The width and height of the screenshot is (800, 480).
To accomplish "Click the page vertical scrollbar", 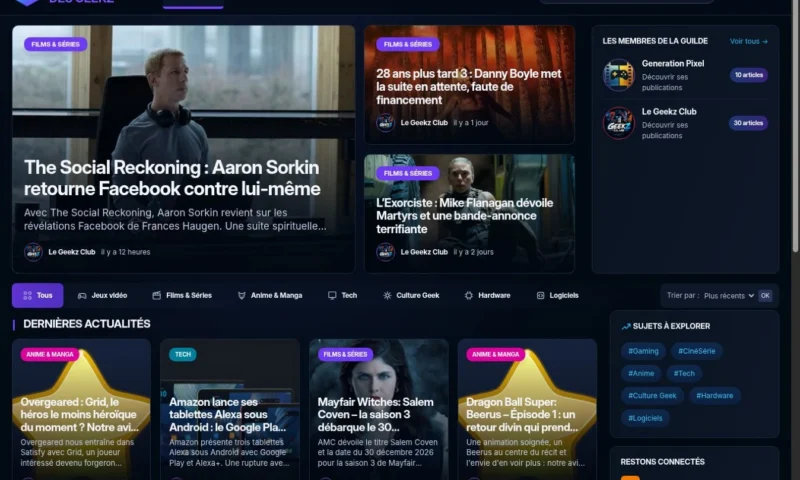I will pyautogui.click(x=795, y=128).
